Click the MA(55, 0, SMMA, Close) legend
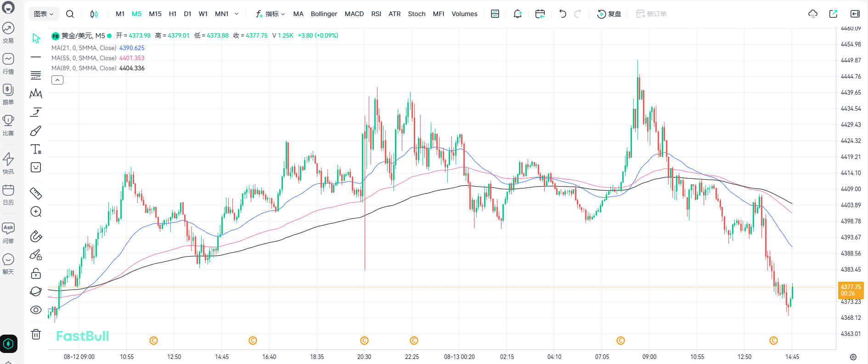 84,58
